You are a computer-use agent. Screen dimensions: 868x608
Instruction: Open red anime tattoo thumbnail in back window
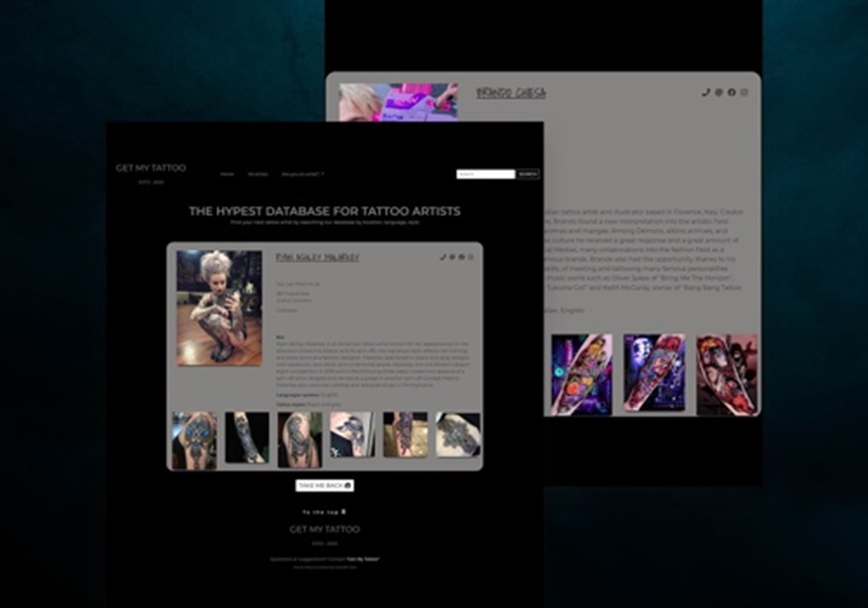pos(727,374)
